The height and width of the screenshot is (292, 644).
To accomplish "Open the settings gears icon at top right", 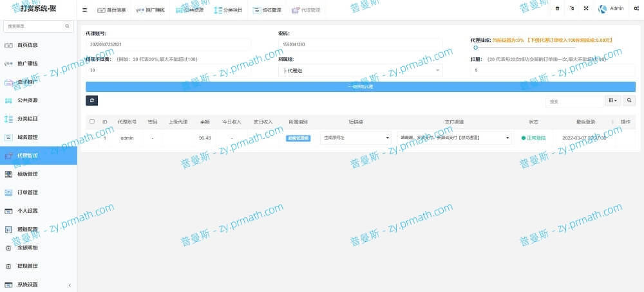I will [637, 8].
